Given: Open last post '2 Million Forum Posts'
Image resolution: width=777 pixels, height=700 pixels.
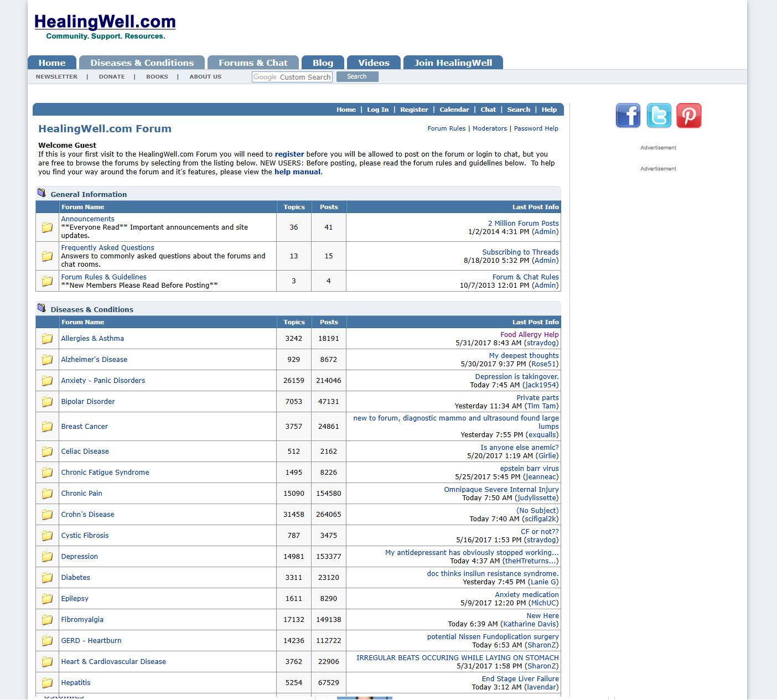Looking at the screenshot, I should pyautogui.click(x=524, y=224).
